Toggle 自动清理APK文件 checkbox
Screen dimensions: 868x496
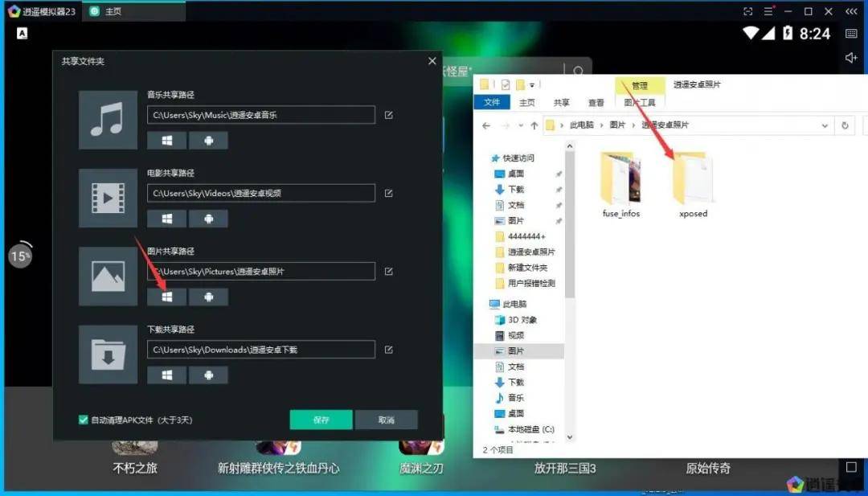pos(83,420)
